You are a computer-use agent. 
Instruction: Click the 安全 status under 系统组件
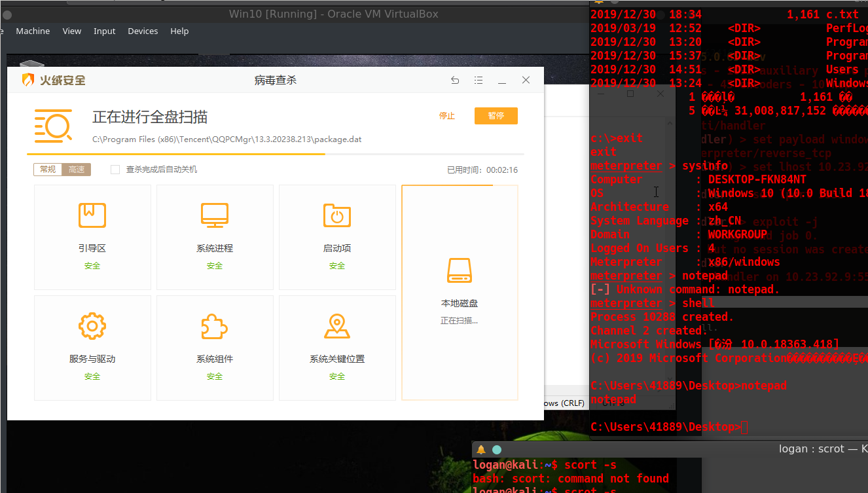(x=215, y=376)
